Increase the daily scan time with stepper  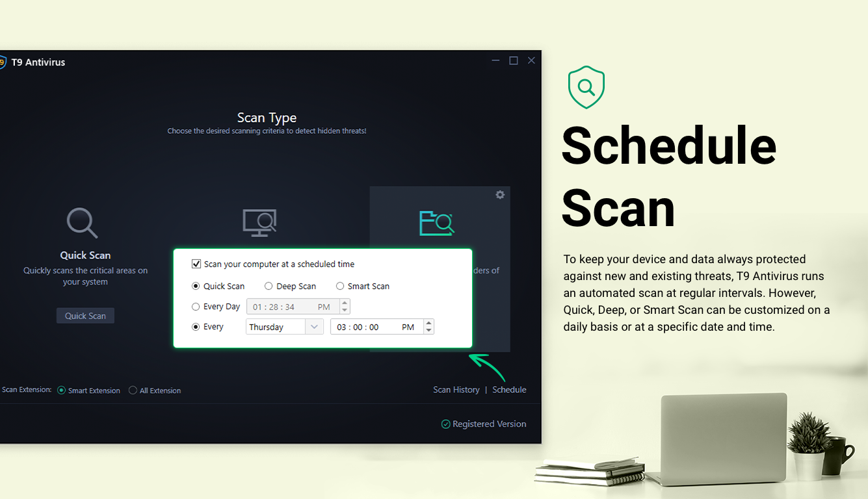[344, 303]
